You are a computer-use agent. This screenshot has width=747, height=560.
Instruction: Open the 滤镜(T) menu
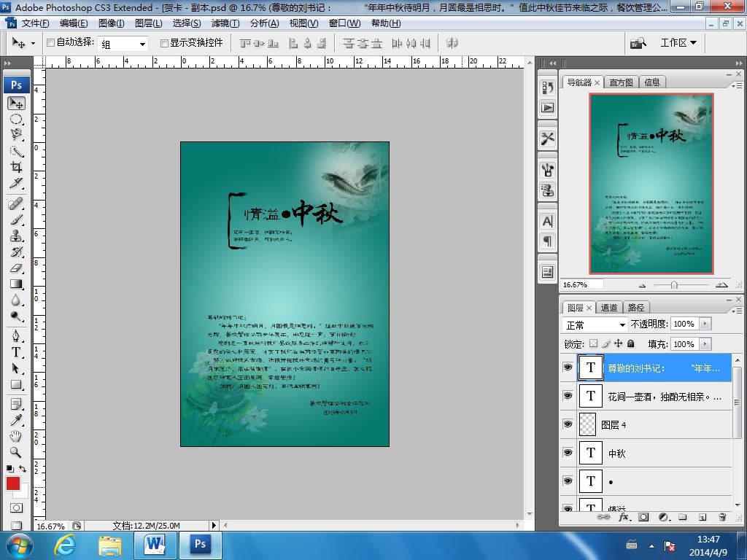click(225, 23)
